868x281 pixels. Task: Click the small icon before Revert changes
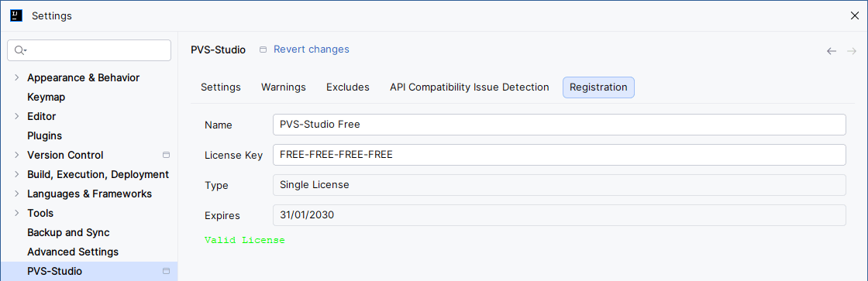263,50
